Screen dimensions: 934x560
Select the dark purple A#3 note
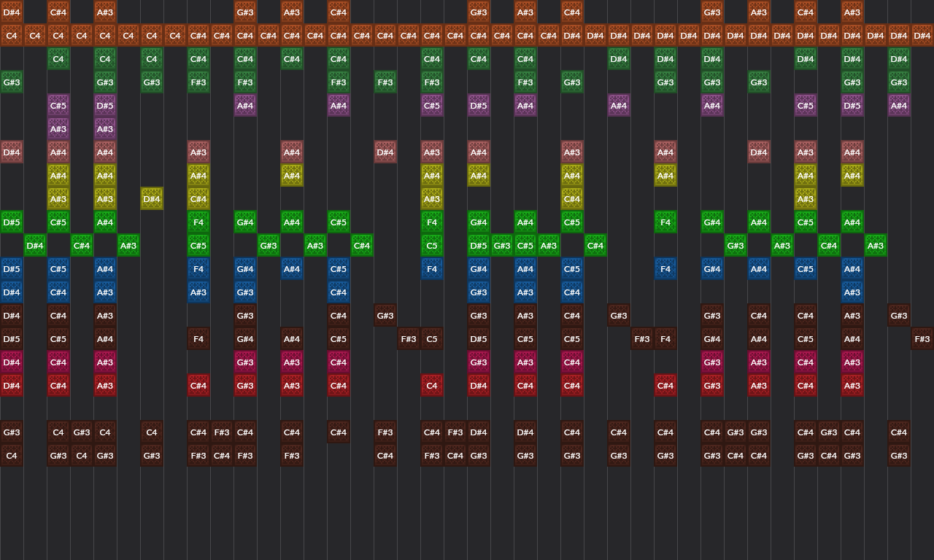coord(58,128)
